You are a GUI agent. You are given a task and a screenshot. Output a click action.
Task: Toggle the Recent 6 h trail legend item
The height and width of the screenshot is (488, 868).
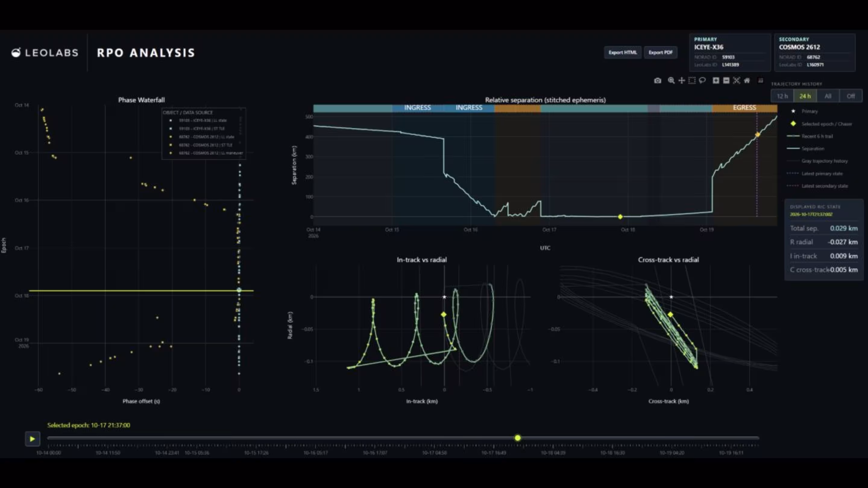point(810,136)
